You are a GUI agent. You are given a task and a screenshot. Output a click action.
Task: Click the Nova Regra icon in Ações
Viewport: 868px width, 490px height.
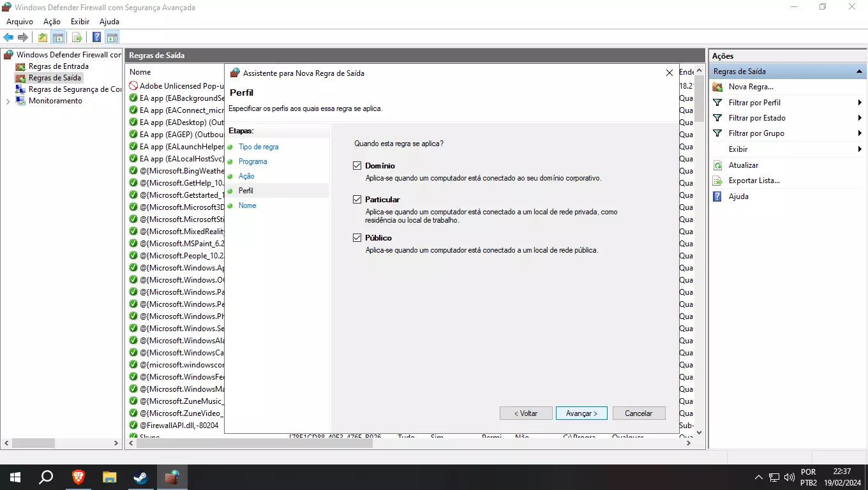pyautogui.click(x=718, y=87)
